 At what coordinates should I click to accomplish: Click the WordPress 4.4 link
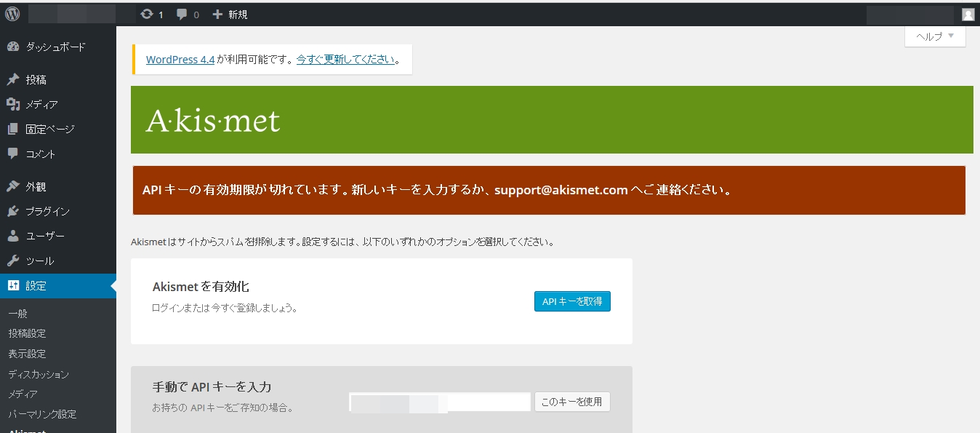coord(180,60)
